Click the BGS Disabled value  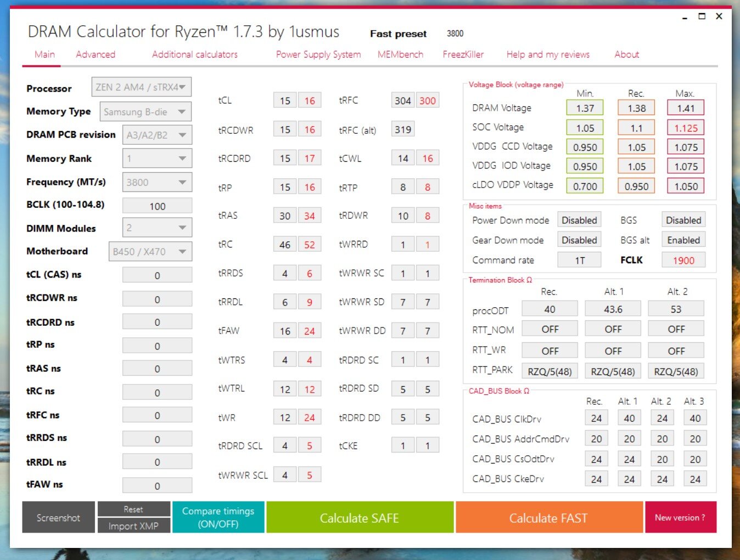[x=683, y=220]
